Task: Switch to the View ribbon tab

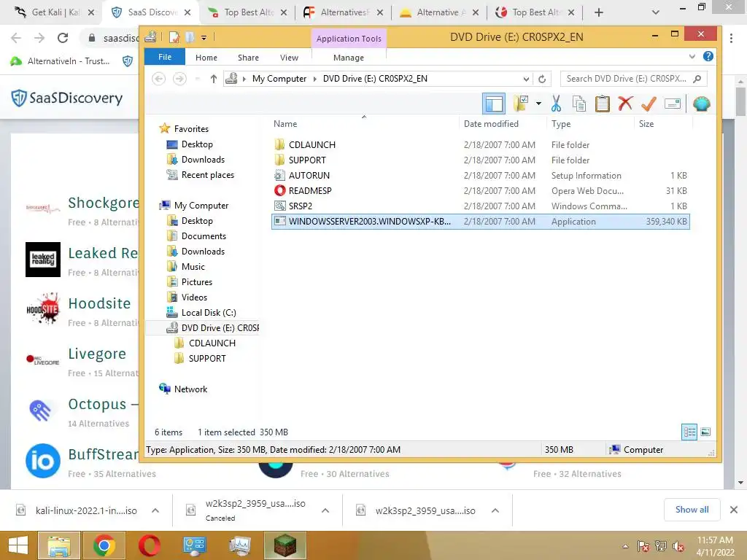Action: tap(289, 58)
